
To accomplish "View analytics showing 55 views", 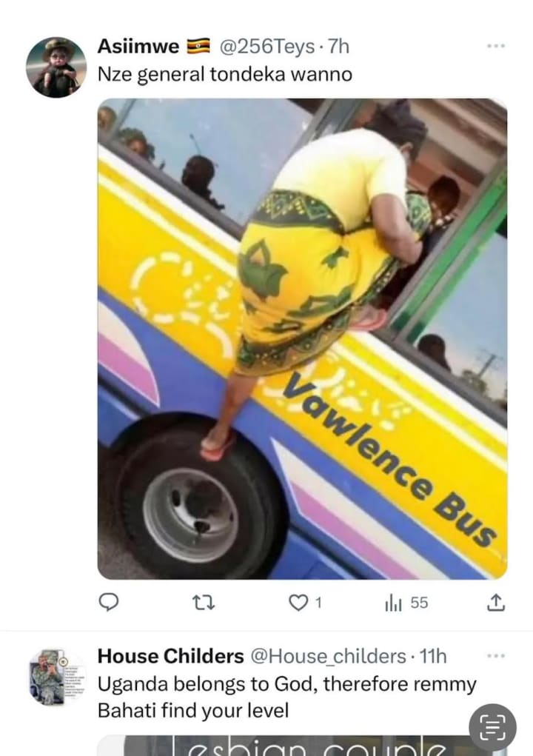I will click(406, 603).
